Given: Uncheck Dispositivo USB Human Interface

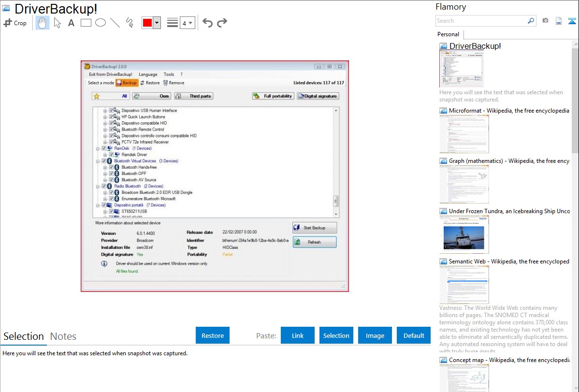Looking at the screenshot, I should pos(111,111).
